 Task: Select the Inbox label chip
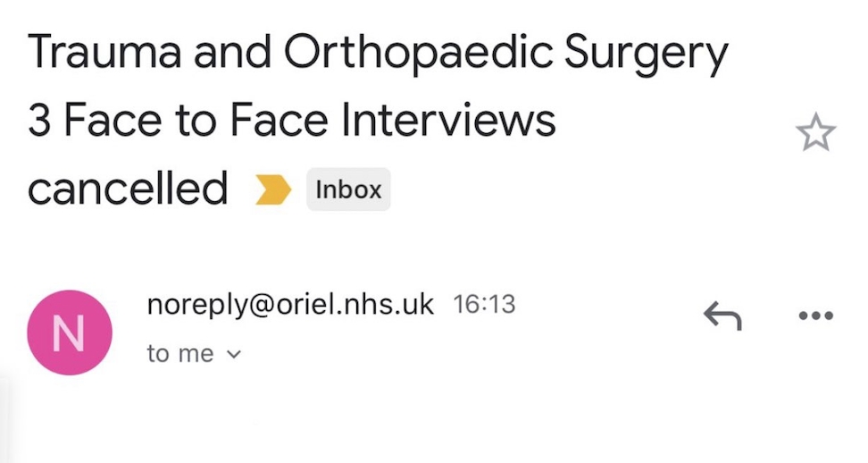(348, 189)
